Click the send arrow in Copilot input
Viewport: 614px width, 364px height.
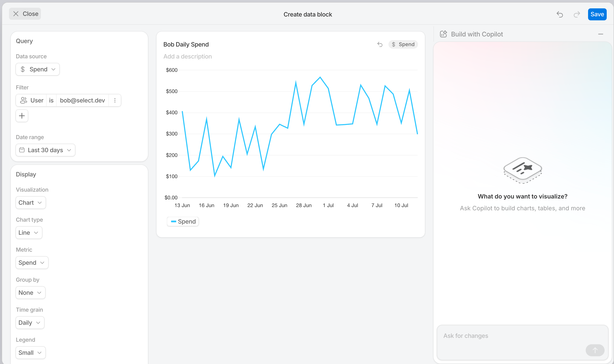coord(595,350)
